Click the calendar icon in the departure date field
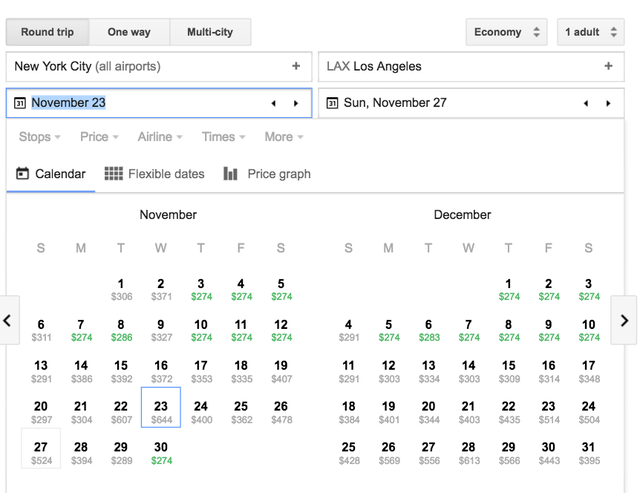Image resolution: width=640 pixels, height=493 pixels. [20, 103]
